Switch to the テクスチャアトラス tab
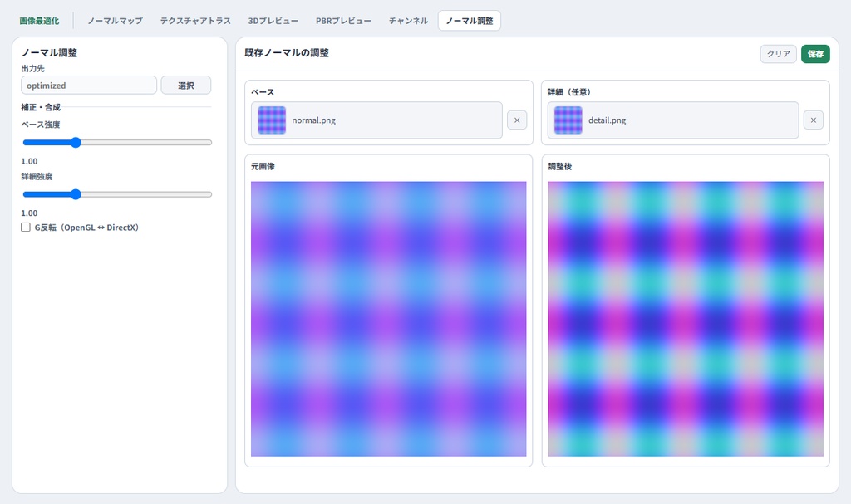The image size is (851, 504). [x=195, y=21]
